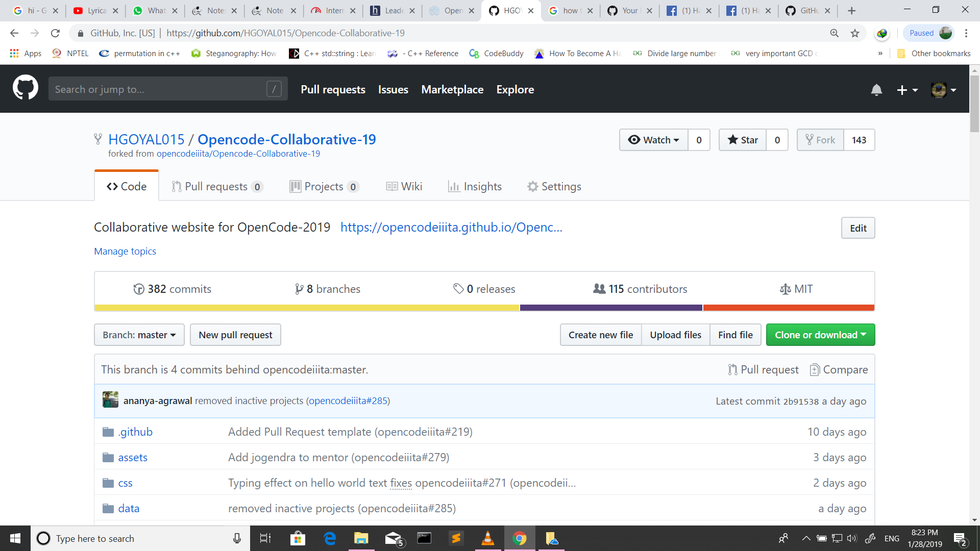980x551 pixels.
Task: Launch Sublime Text from taskbar
Action: coord(456,538)
